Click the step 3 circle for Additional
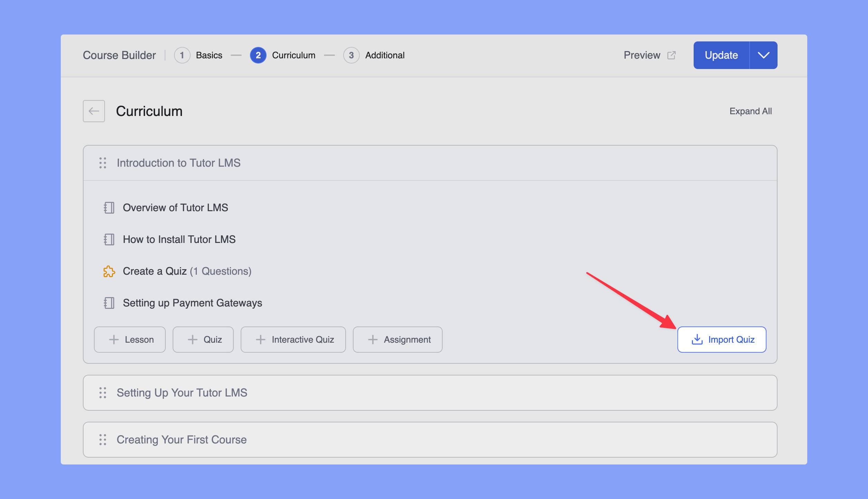The height and width of the screenshot is (499, 868). point(351,55)
